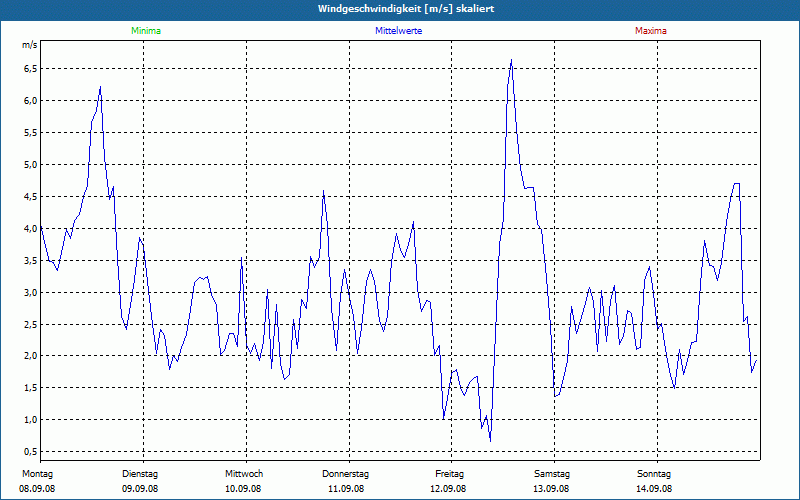Screen dimensions: 800x500
Task: Click the Donnerstag axis label
Action: point(345,474)
